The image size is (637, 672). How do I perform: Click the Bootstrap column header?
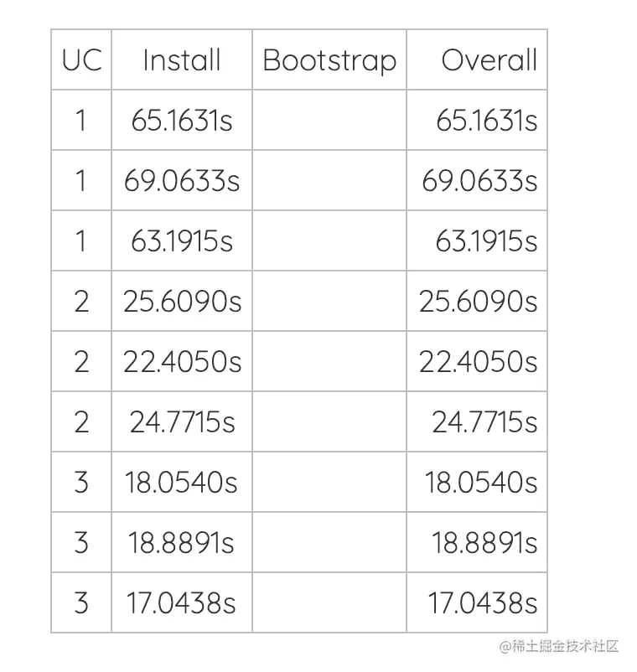[329, 61]
